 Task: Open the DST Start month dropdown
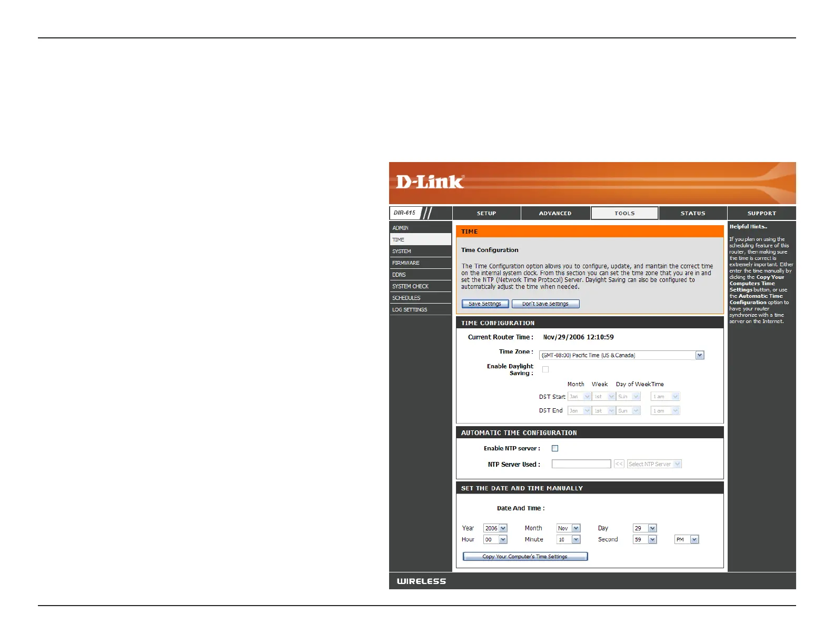(x=579, y=397)
